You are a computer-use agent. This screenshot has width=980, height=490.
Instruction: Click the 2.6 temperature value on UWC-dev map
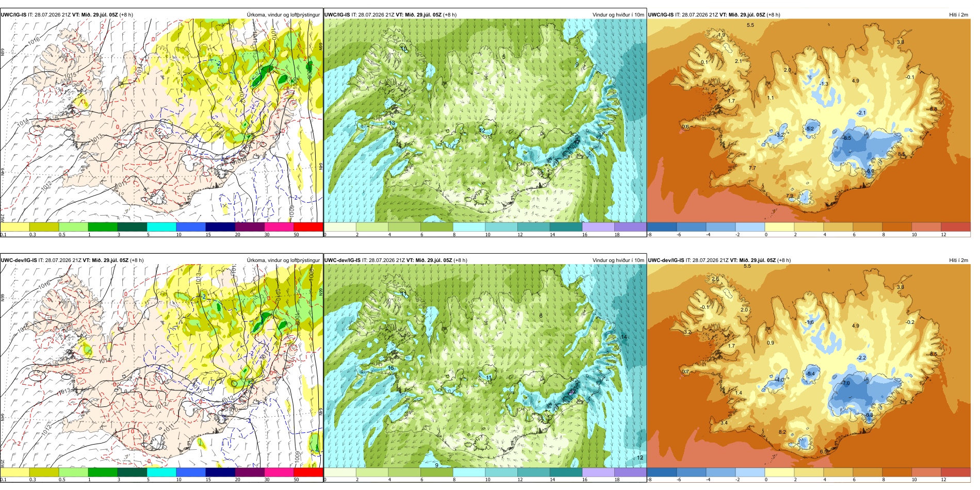[715, 279]
